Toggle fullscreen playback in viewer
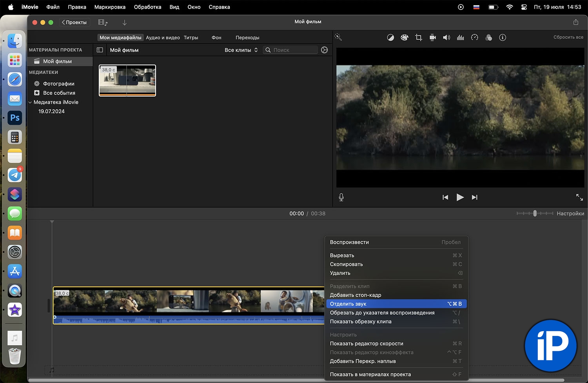The image size is (588, 383). click(579, 197)
